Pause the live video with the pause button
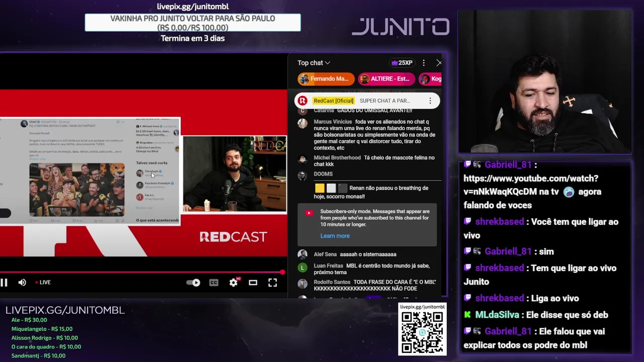Image resolution: width=644 pixels, height=362 pixels. pyautogui.click(x=4, y=283)
